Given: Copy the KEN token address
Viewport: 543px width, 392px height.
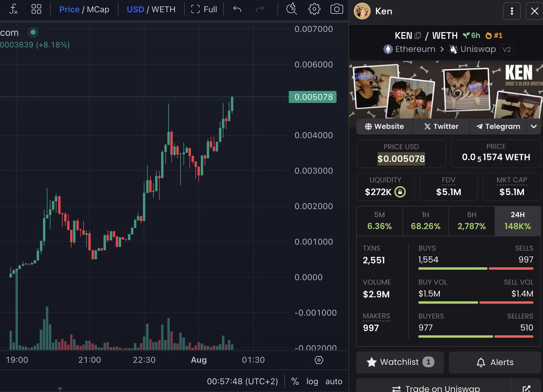Looking at the screenshot, I should [418, 35].
